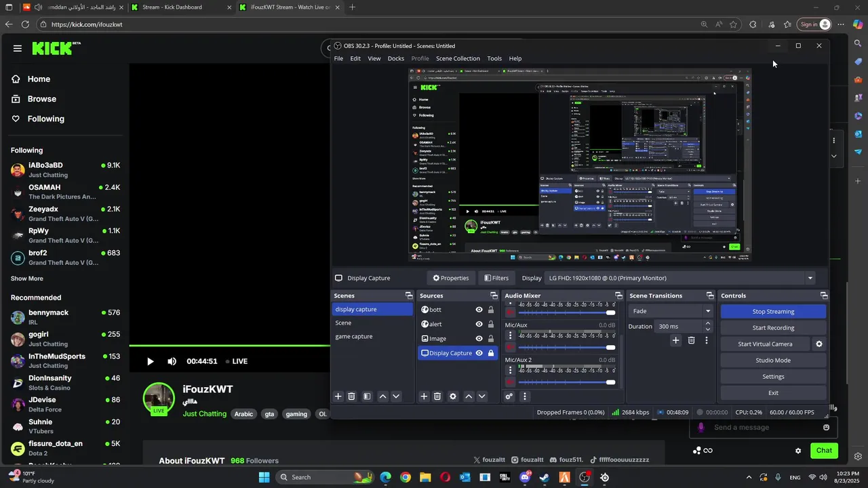Open the OBS File menu
This screenshot has width=868, height=488.
338,58
